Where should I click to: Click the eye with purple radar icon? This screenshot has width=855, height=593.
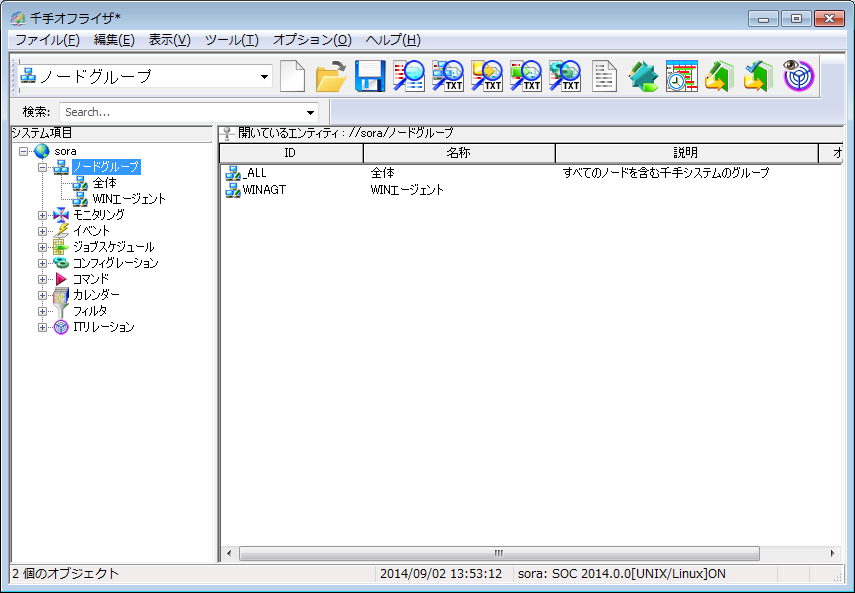pyautogui.click(x=798, y=75)
